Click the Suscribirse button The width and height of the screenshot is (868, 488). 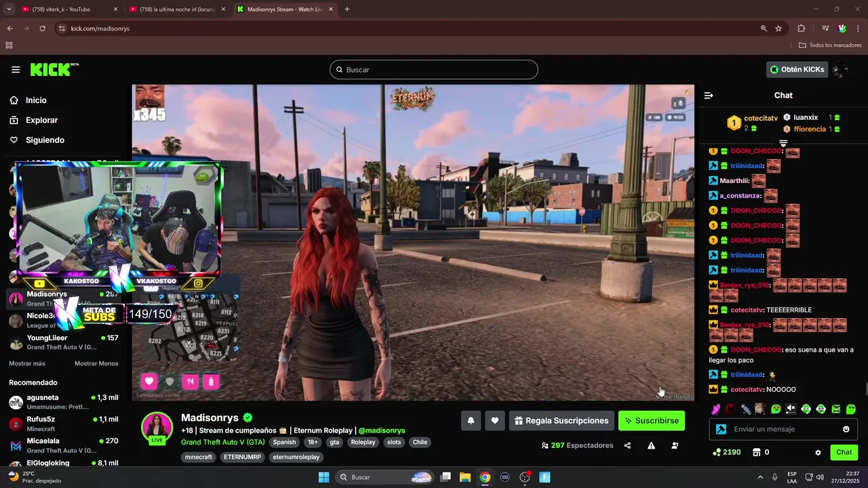(x=652, y=421)
